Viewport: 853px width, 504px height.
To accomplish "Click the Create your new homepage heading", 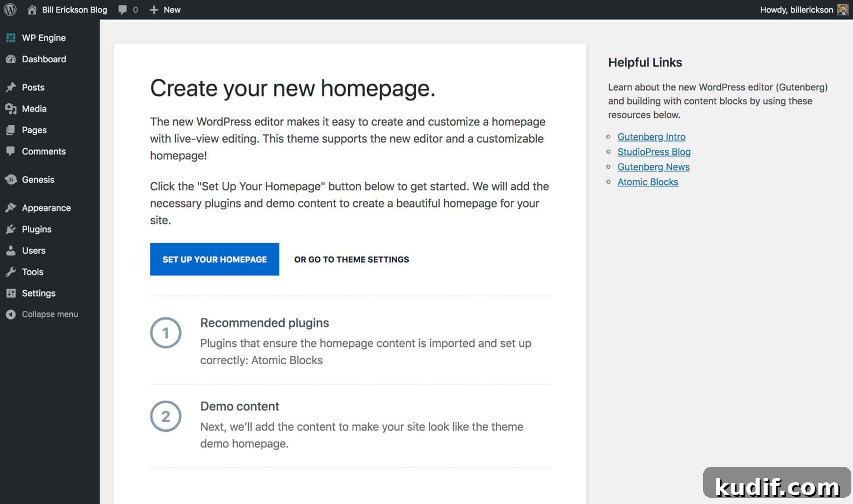I will 293,88.
